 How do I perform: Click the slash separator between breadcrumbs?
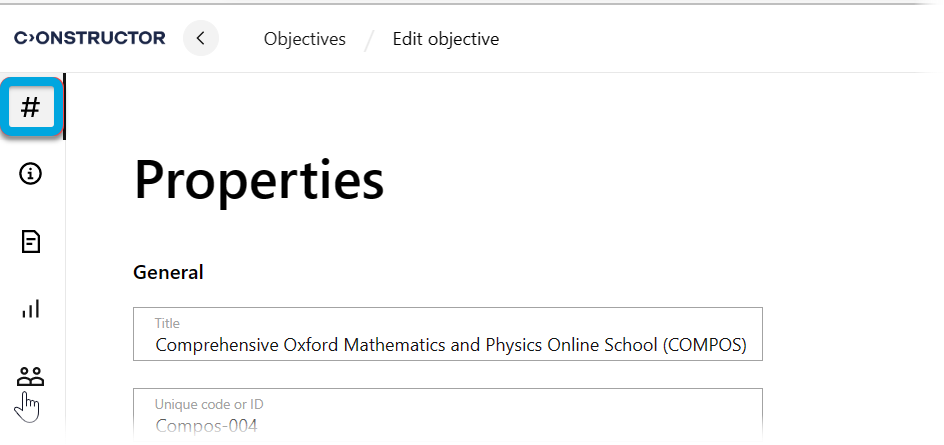369,40
